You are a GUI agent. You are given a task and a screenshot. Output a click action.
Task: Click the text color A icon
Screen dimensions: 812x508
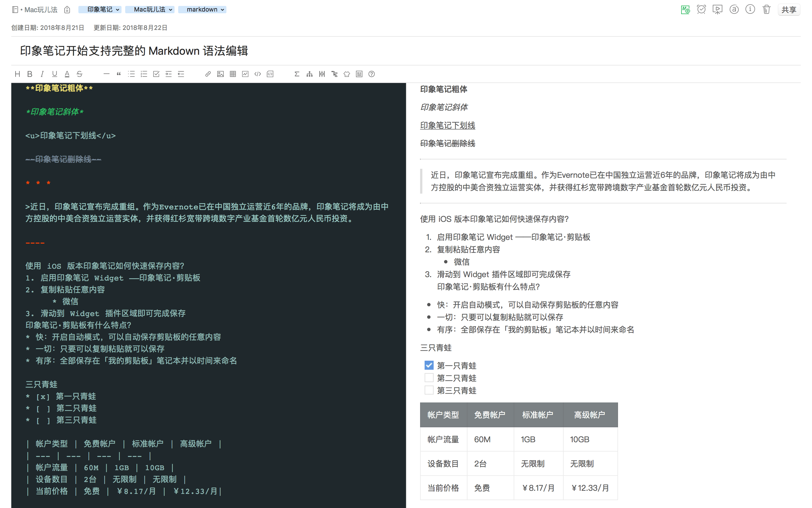tap(67, 74)
